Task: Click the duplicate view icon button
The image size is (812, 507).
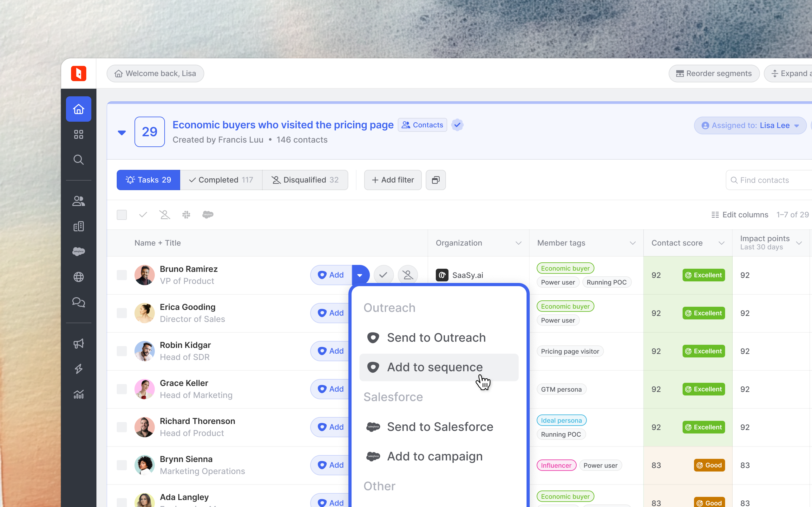Action: [435, 180]
